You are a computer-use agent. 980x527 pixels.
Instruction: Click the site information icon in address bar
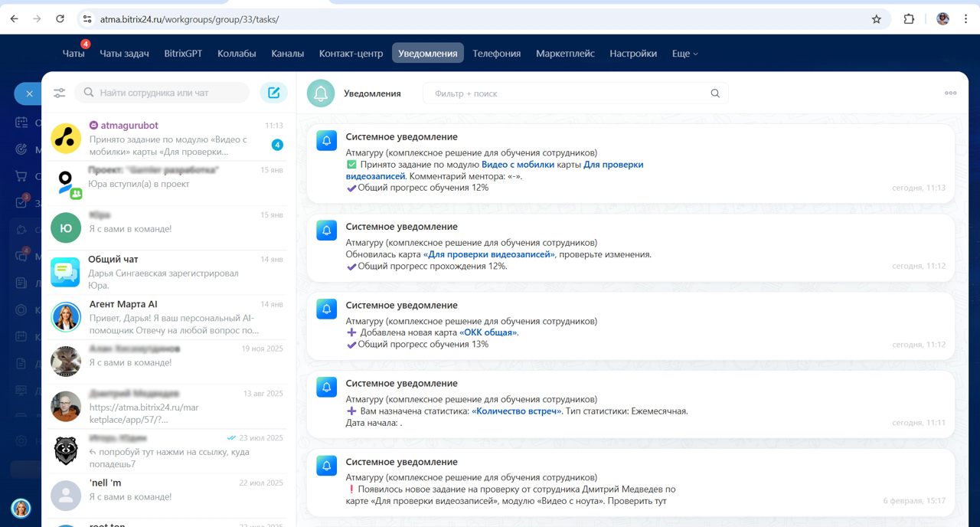(87, 19)
